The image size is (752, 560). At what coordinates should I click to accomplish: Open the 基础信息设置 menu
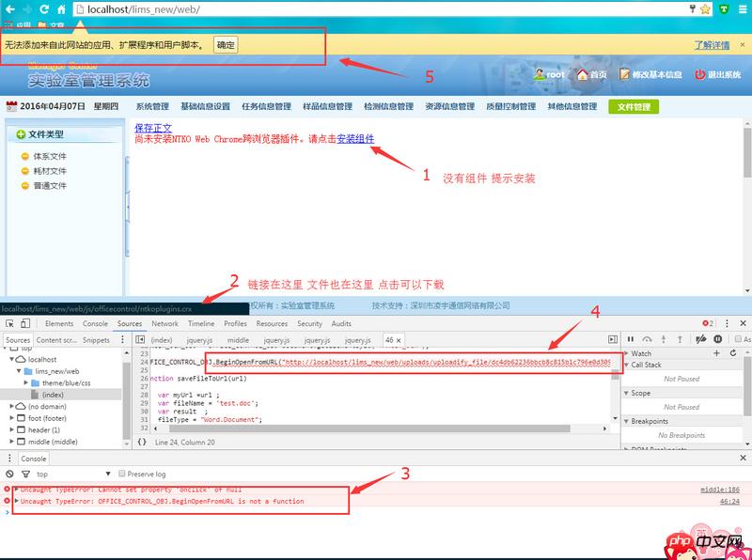[205, 106]
